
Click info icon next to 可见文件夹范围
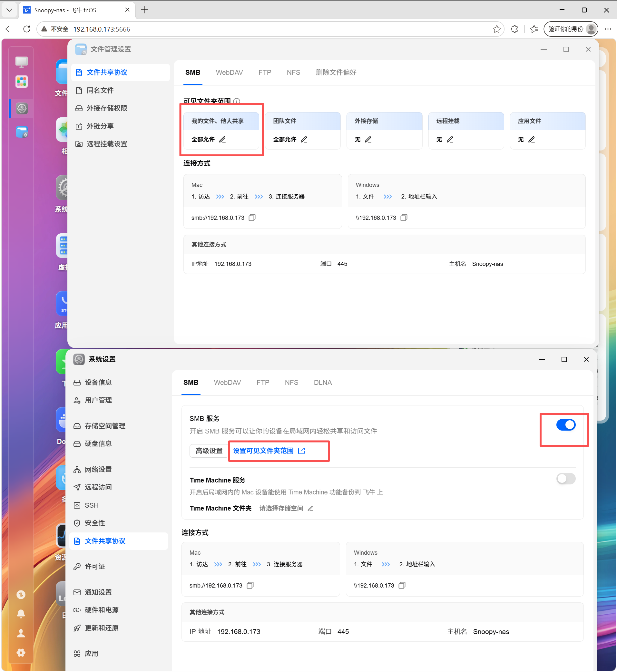click(237, 101)
